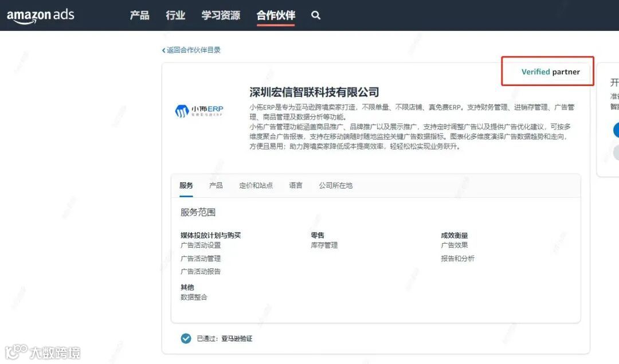Click company name 深圳宏信智联科技有限公司
The width and height of the screenshot is (619, 364).
pos(314,92)
